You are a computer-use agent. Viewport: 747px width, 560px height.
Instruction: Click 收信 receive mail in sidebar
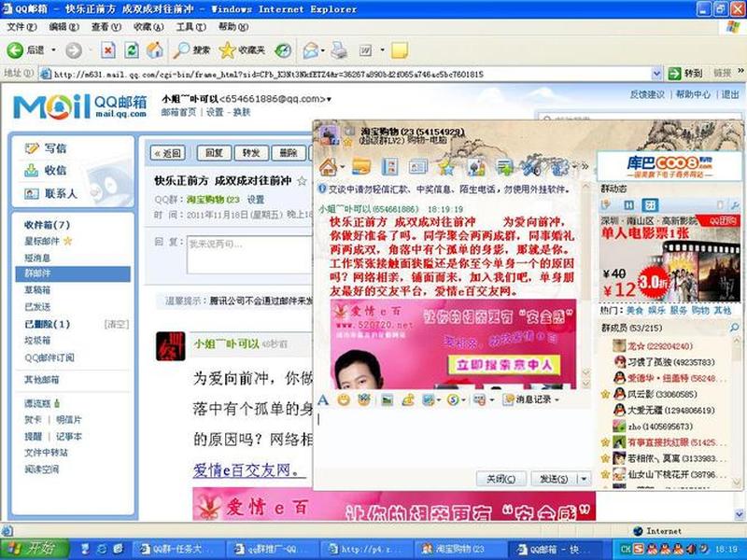coord(45,170)
